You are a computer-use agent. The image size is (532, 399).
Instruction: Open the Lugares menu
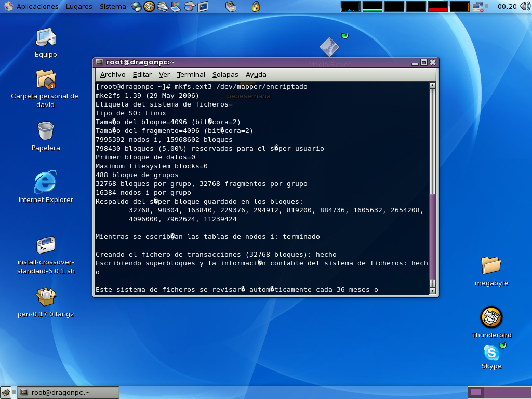coord(79,7)
